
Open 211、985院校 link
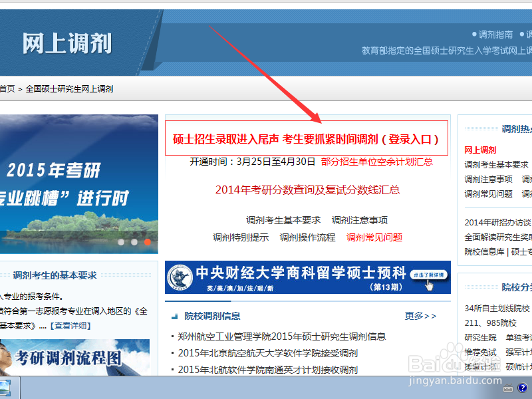(490, 323)
